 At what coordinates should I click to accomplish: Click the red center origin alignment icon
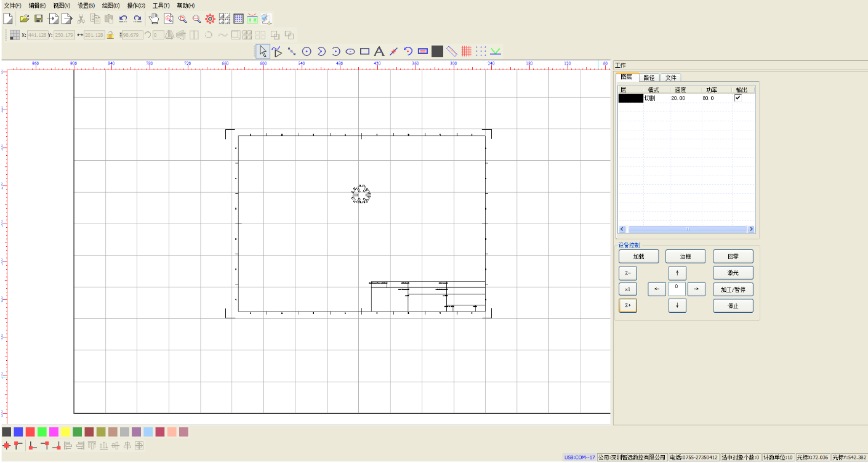tap(6, 445)
